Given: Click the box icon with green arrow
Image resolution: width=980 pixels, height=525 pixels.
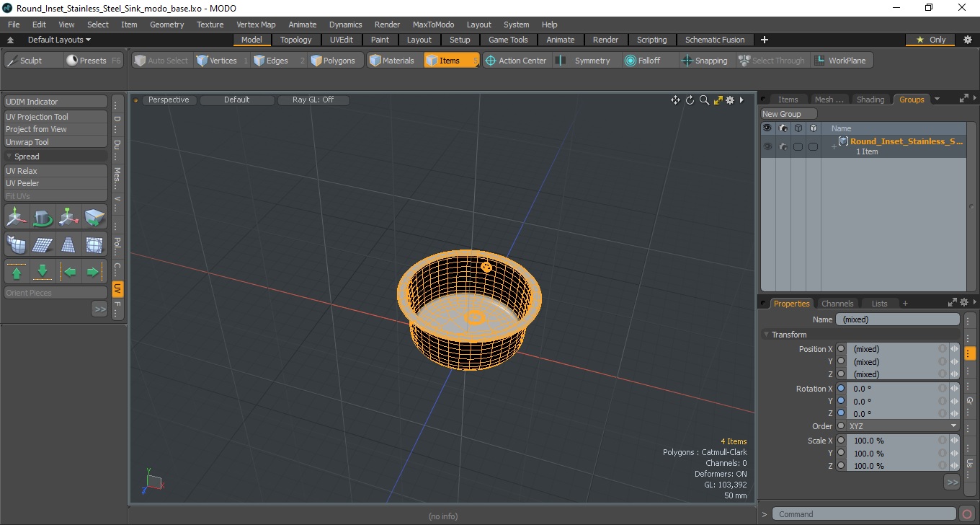Looking at the screenshot, I should pyautogui.click(x=94, y=217).
